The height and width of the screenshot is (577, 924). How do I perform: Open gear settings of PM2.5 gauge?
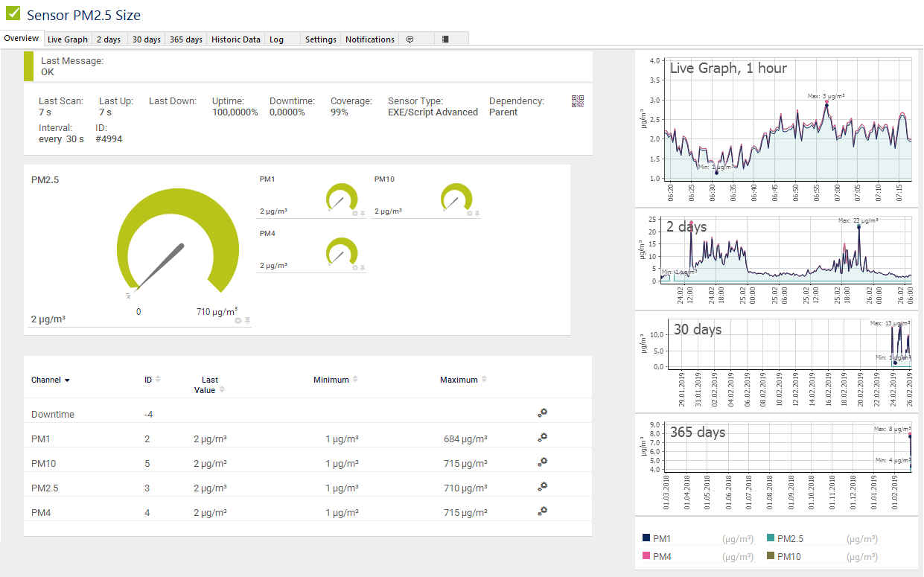click(238, 320)
